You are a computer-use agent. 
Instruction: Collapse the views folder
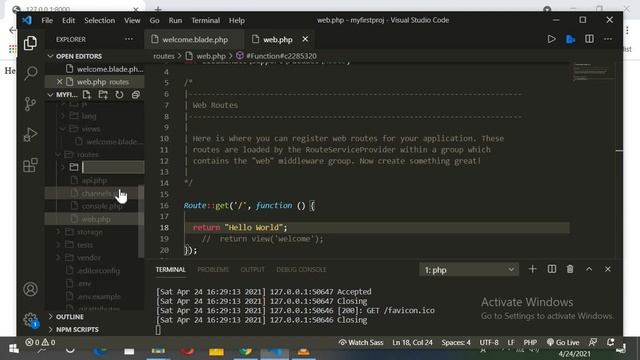click(x=91, y=129)
